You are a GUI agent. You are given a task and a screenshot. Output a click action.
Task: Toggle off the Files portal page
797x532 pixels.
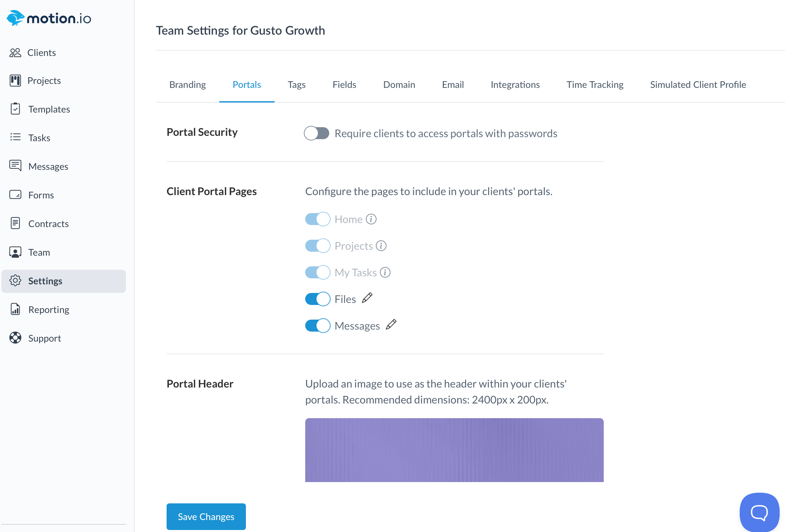(x=318, y=299)
